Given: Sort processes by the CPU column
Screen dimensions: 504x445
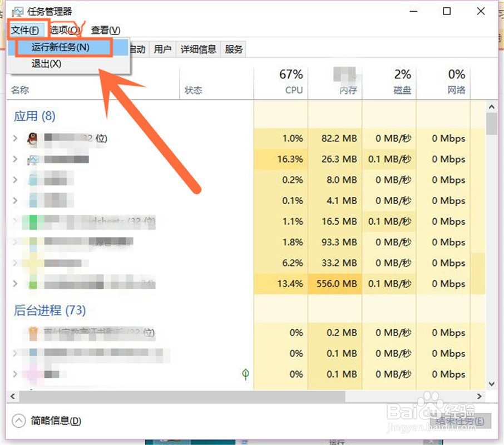Looking at the screenshot, I should 290,82.
